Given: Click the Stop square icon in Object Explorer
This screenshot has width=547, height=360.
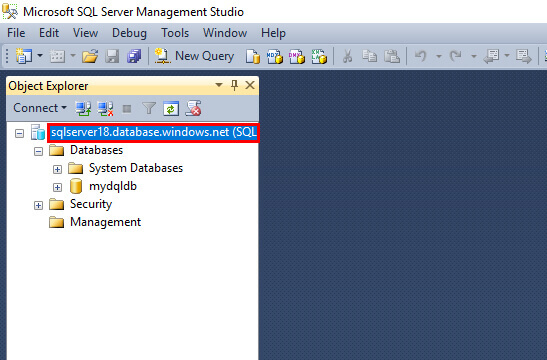Looking at the screenshot, I should (x=127, y=109).
